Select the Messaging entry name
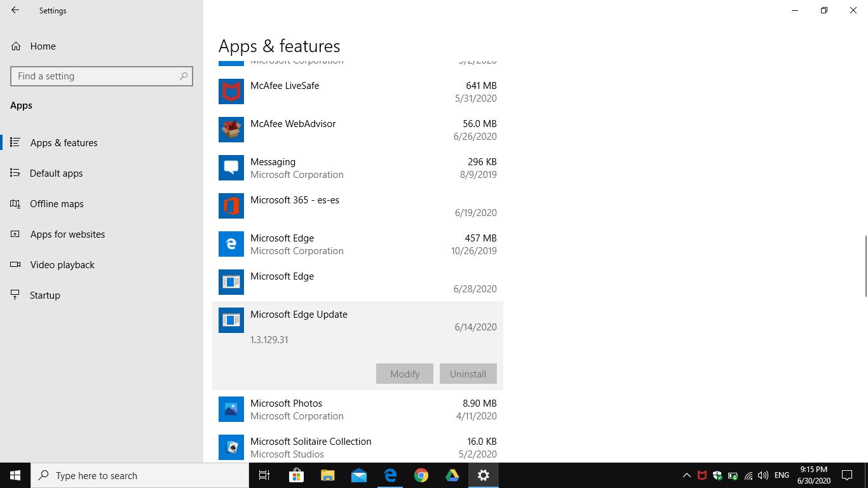This screenshot has height=488, width=868. pos(273,162)
